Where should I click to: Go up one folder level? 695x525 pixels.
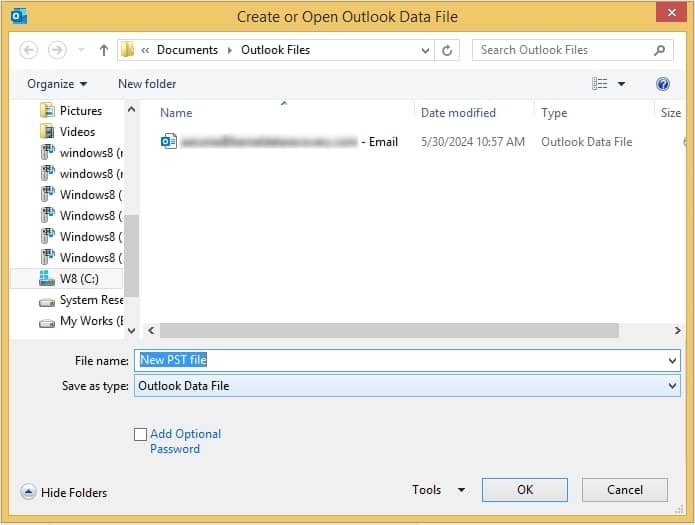pyautogui.click(x=104, y=50)
